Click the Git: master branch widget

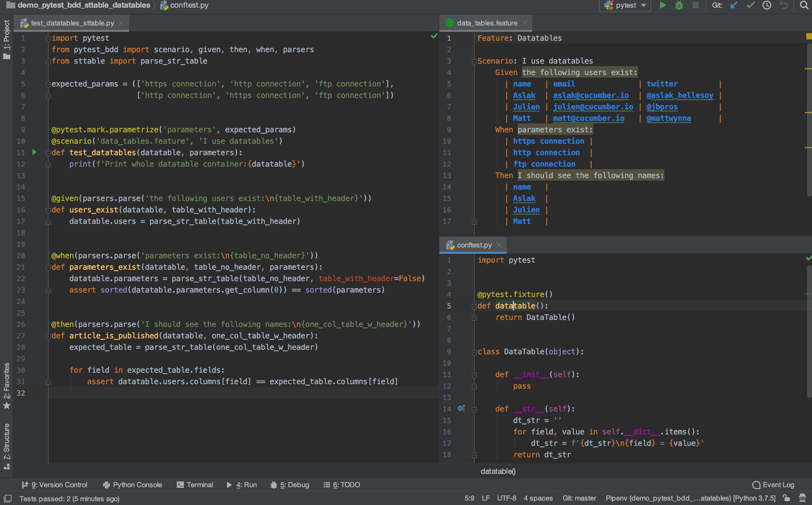579,498
